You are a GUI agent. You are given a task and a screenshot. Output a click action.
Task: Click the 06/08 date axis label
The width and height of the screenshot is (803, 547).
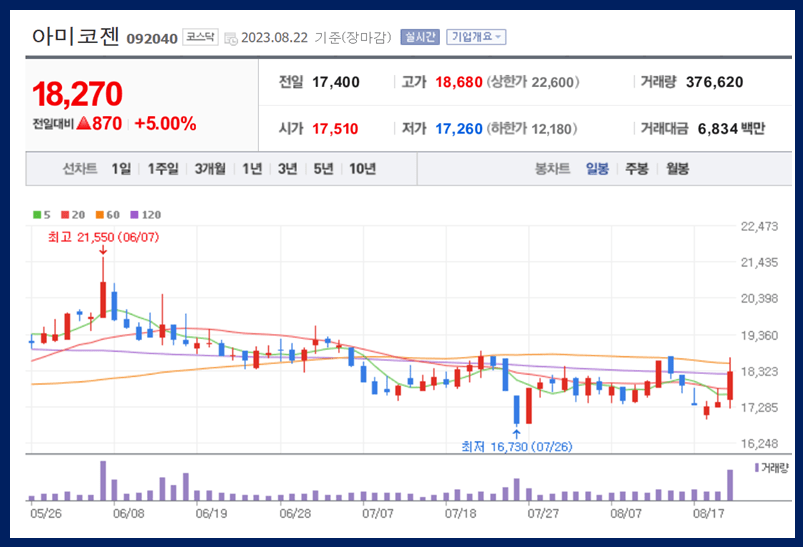tap(129, 513)
